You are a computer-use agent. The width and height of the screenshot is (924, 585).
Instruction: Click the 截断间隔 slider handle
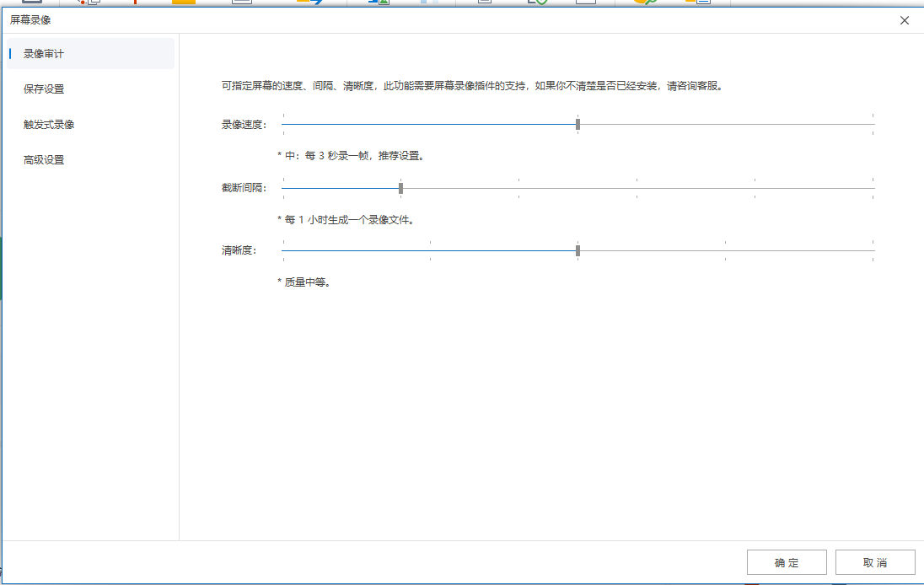[399, 186]
